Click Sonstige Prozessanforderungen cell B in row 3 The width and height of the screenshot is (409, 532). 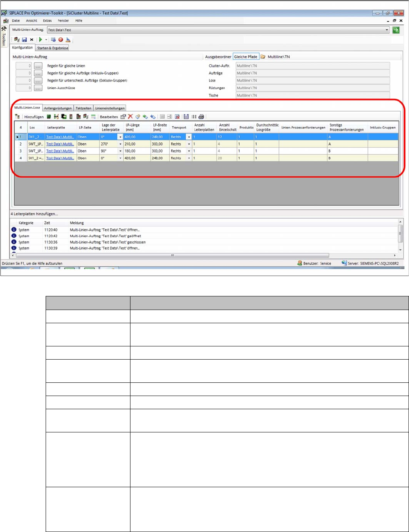click(x=347, y=151)
